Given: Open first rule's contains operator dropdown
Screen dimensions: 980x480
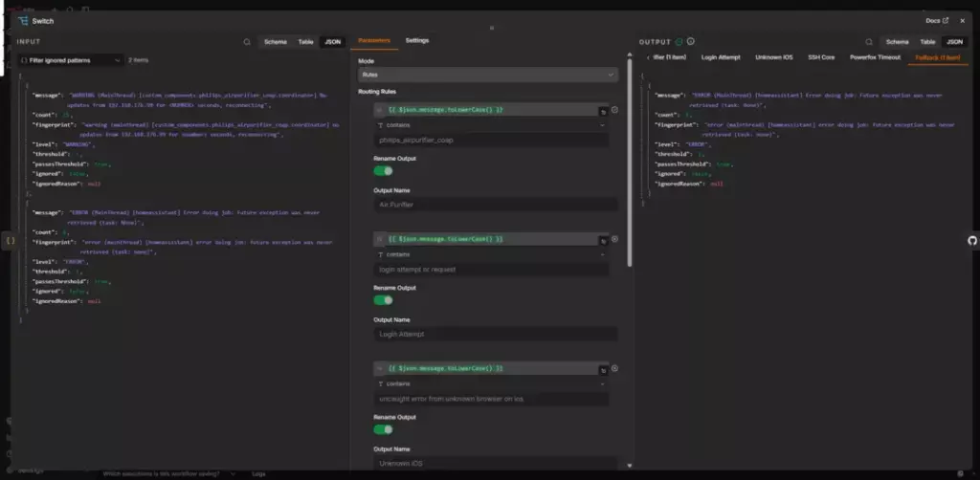Looking at the screenshot, I should [x=491, y=125].
